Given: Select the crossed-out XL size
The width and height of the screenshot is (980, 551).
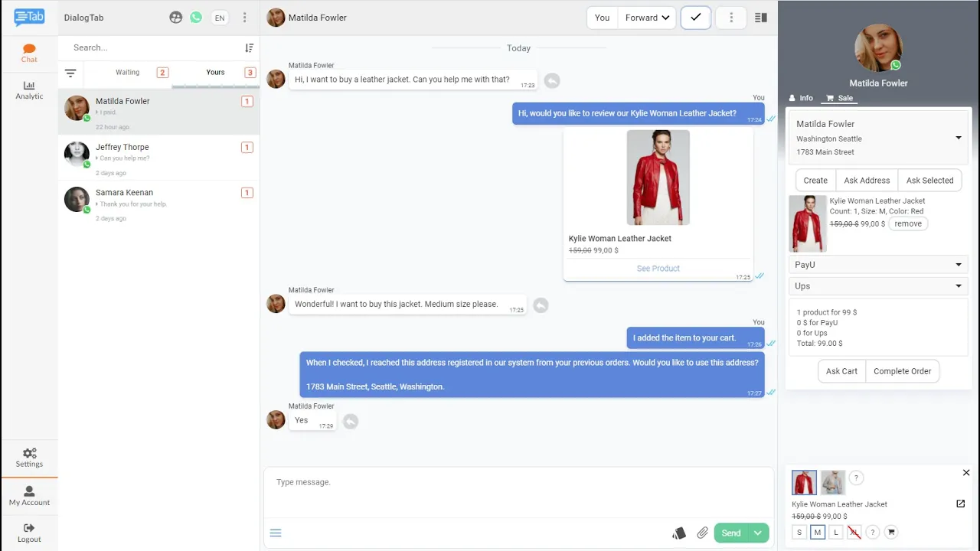Looking at the screenshot, I should pyautogui.click(x=854, y=532).
